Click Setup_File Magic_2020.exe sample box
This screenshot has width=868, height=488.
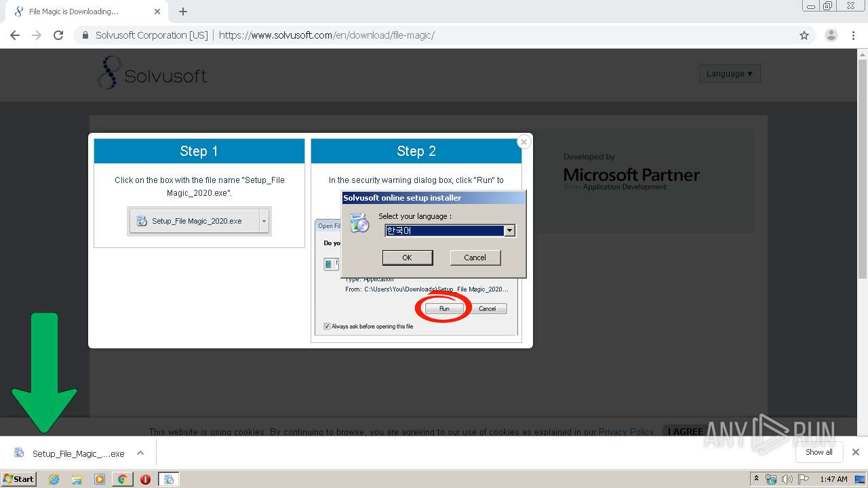coord(199,221)
